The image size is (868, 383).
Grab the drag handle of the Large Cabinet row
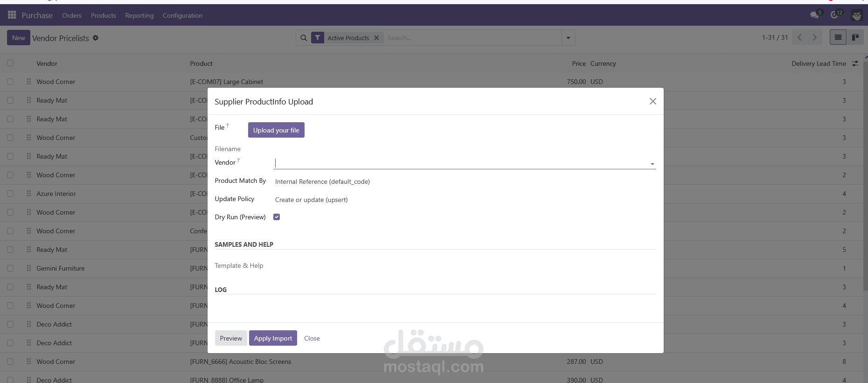pos(29,82)
